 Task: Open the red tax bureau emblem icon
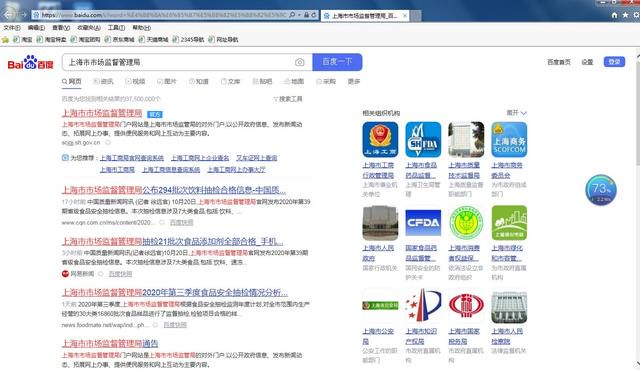466,306
